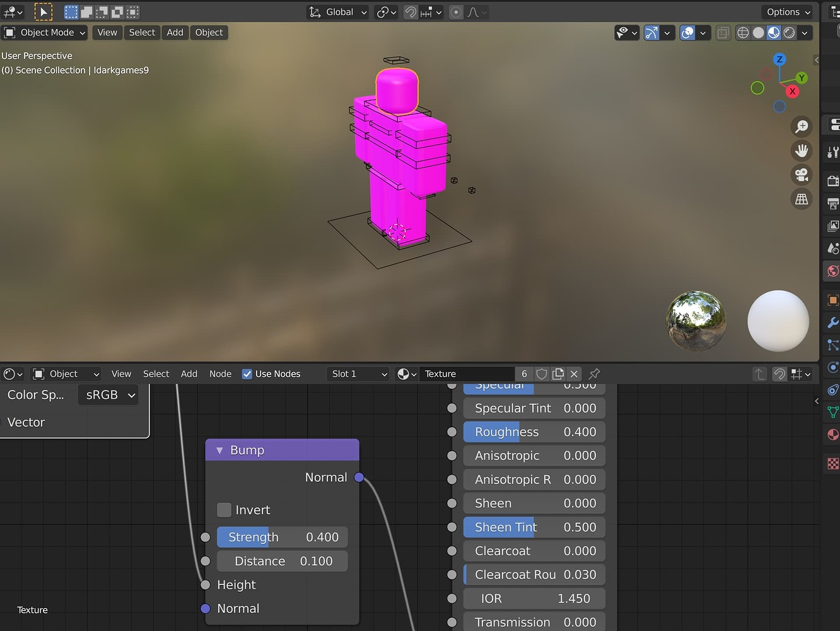Collapse the Bump node header triangle

pyautogui.click(x=219, y=450)
